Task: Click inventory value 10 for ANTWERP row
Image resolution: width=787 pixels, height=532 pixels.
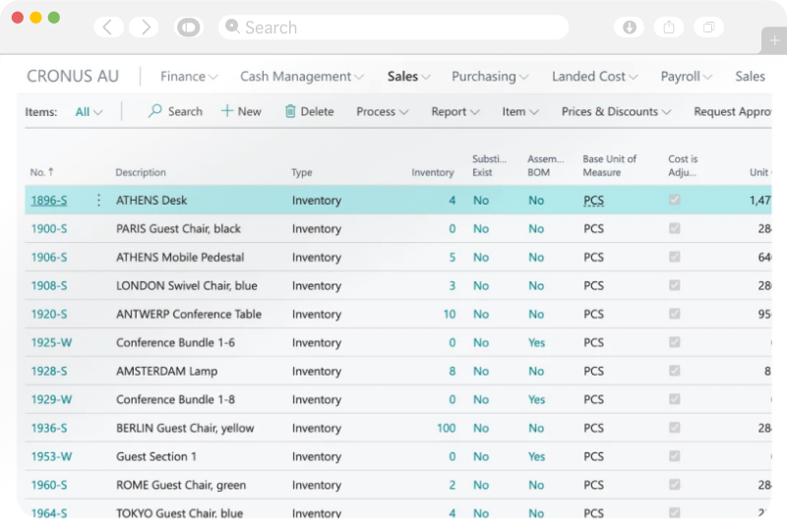Action: [450, 314]
